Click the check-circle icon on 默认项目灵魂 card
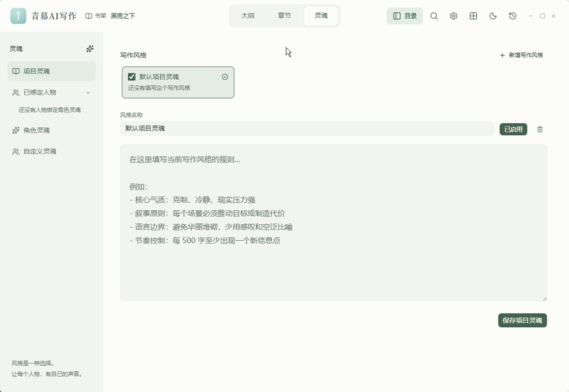Screen dimensions: 569x392 click(225, 77)
